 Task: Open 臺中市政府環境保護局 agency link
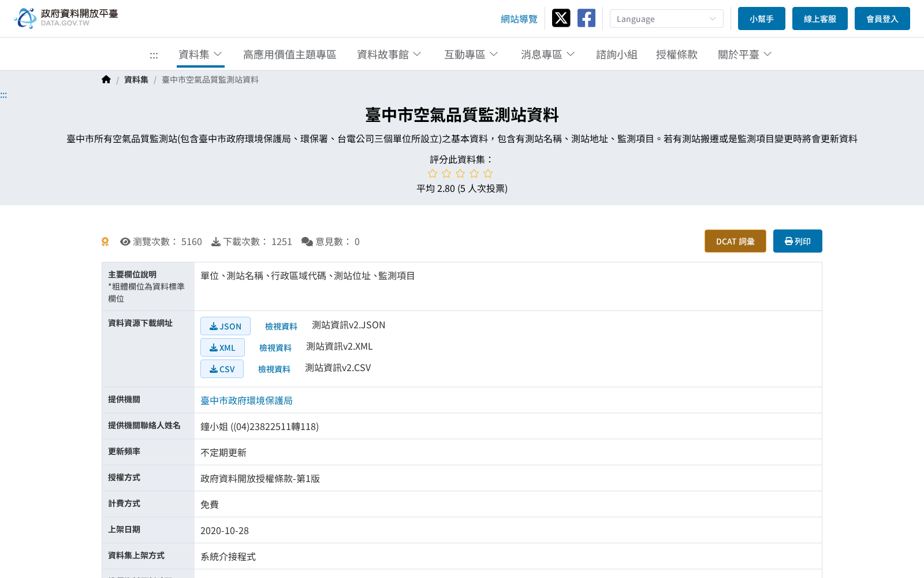point(247,401)
